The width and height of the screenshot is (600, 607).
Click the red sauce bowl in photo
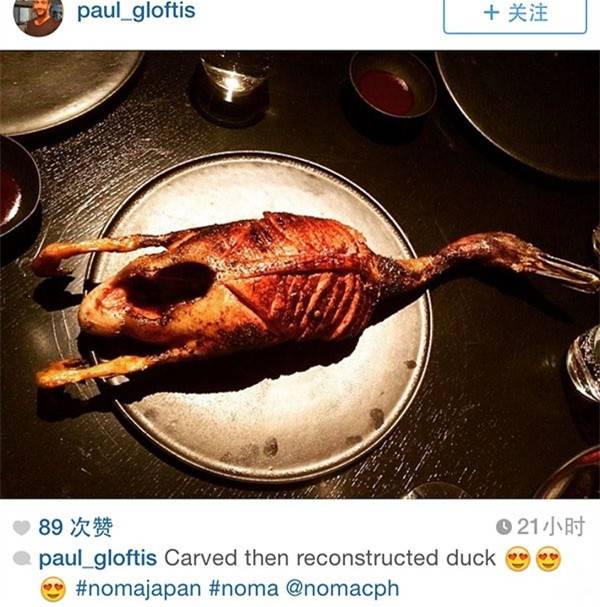(392, 91)
